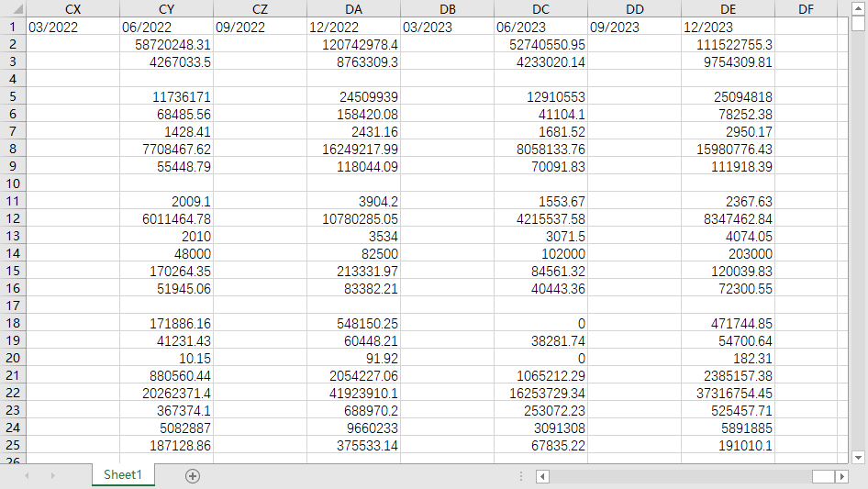The height and width of the screenshot is (489, 868).
Task: Select column CY header
Action: pyautogui.click(x=167, y=9)
